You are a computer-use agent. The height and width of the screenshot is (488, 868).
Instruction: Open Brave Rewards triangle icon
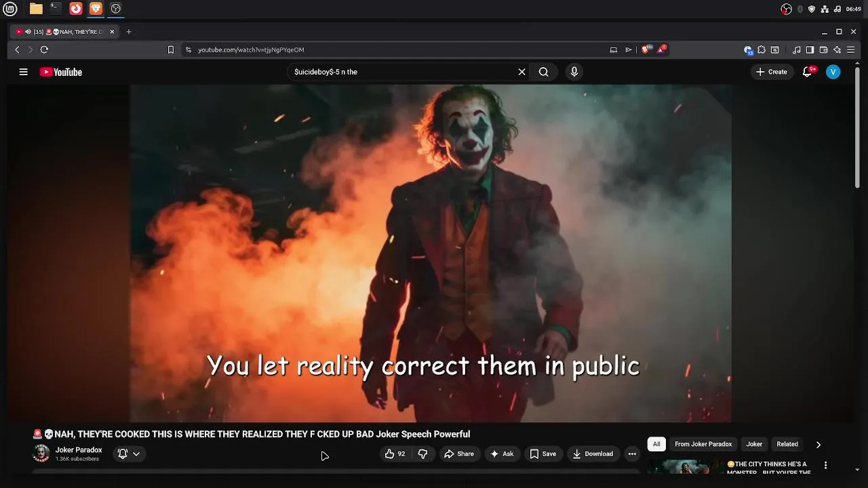tap(661, 49)
